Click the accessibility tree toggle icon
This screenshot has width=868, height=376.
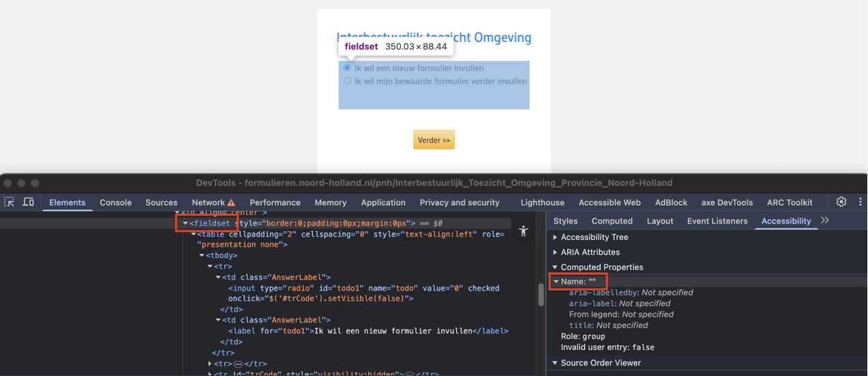point(523,232)
